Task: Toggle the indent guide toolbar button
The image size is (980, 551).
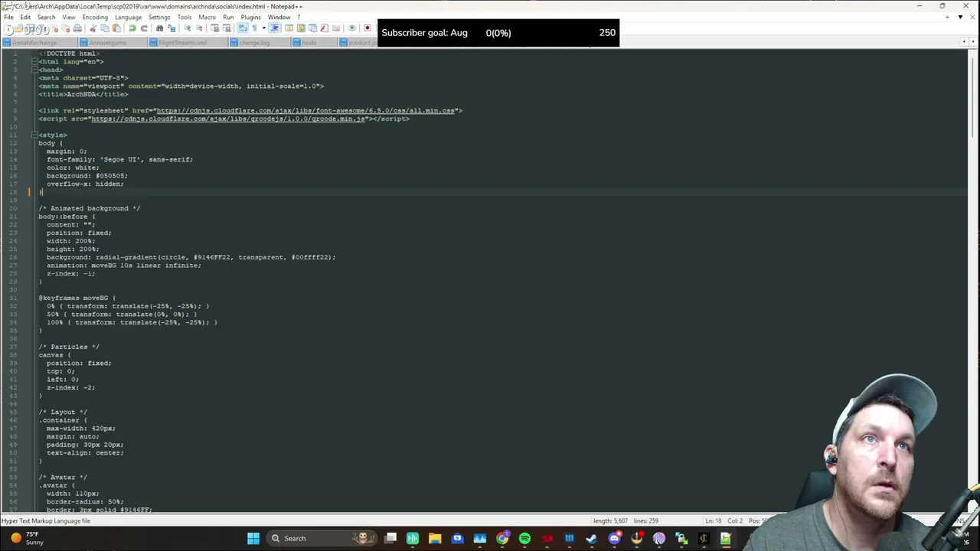Action: (x=274, y=29)
